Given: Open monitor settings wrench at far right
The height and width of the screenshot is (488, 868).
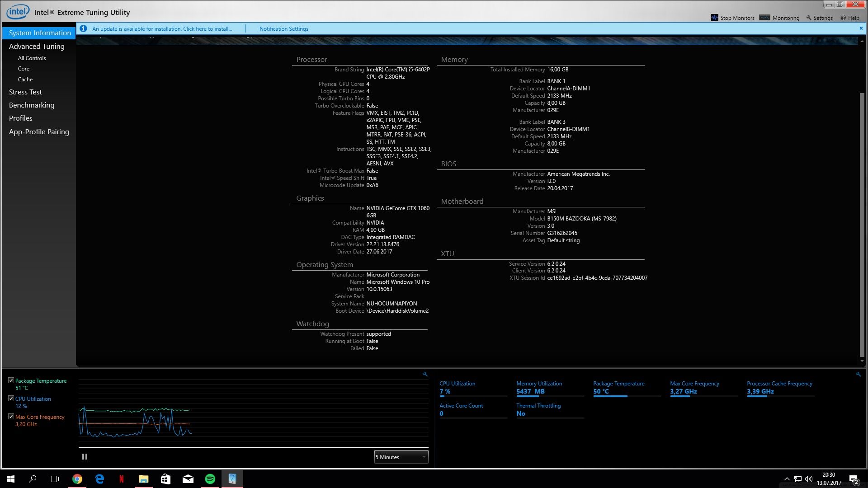Looking at the screenshot, I should (x=858, y=374).
